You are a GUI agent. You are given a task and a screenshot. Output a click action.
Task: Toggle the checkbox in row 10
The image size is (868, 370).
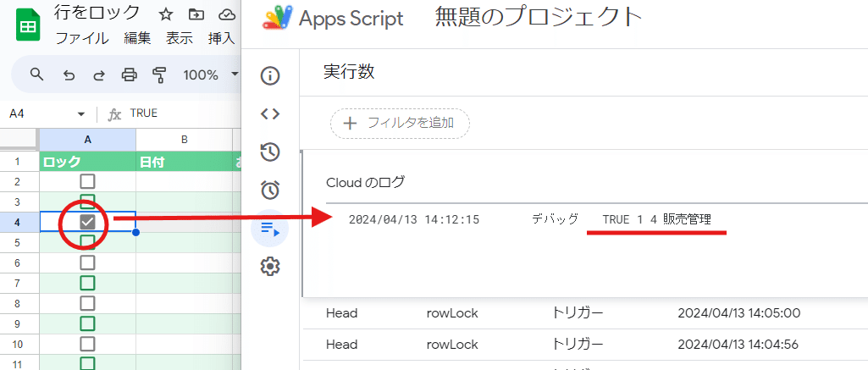coord(87,344)
